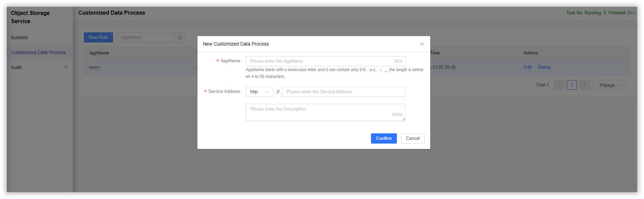Viewport: 644px width, 199px height.
Task: Select page 1 in pagination
Action: click(x=571, y=85)
